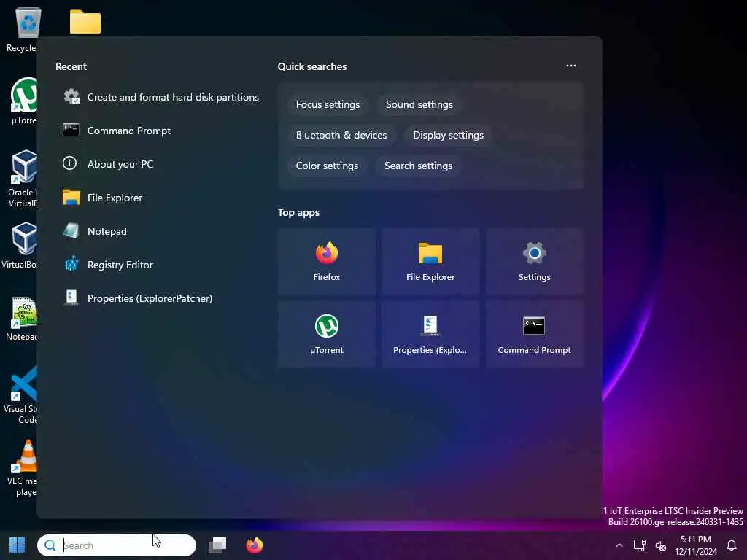Open Command Prompt in the Recent list

(161, 131)
